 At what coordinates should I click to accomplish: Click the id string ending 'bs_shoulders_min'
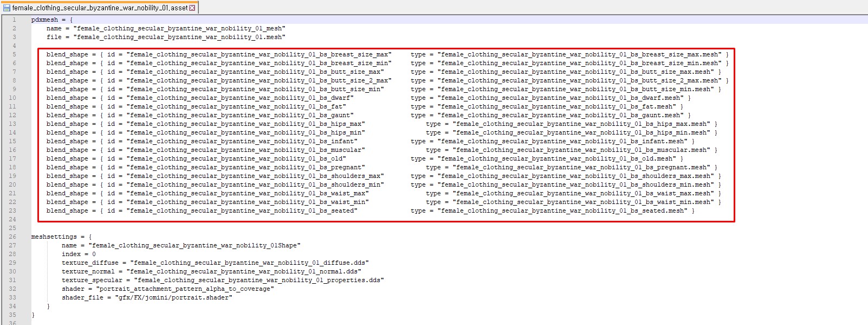point(255,184)
